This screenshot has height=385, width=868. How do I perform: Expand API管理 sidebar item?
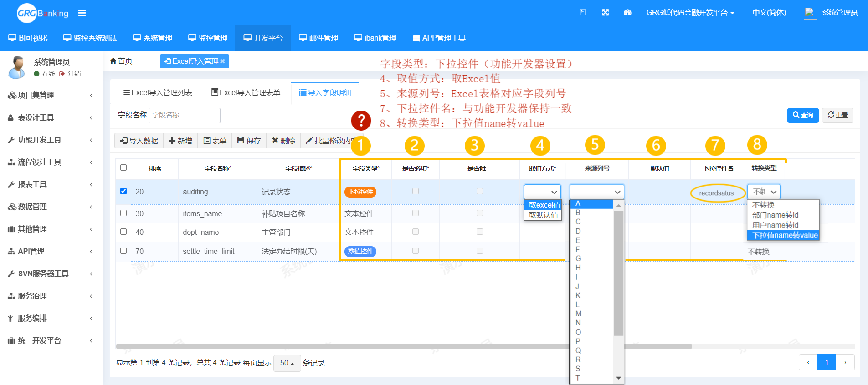click(51, 251)
